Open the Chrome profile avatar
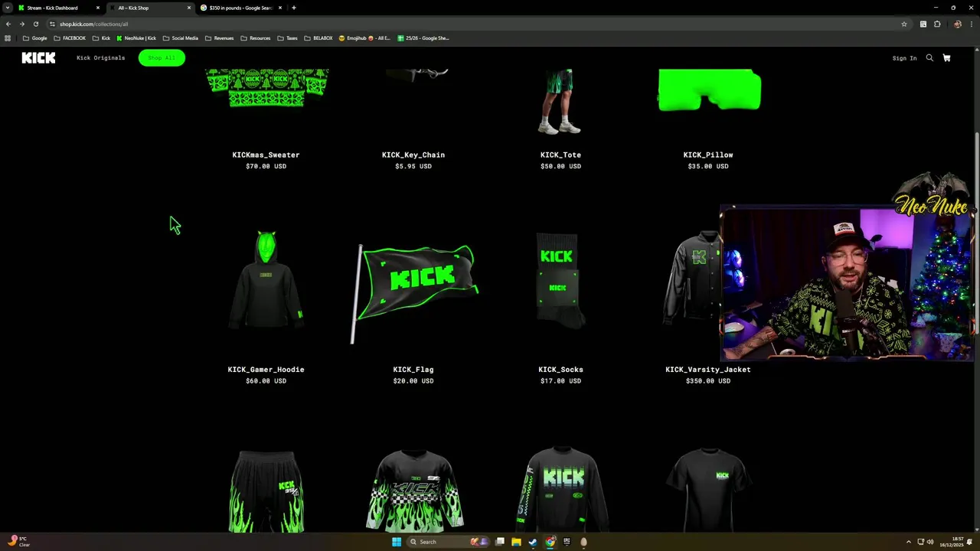The width and height of the screenshot is (980, 551). (x=957, y=24)
